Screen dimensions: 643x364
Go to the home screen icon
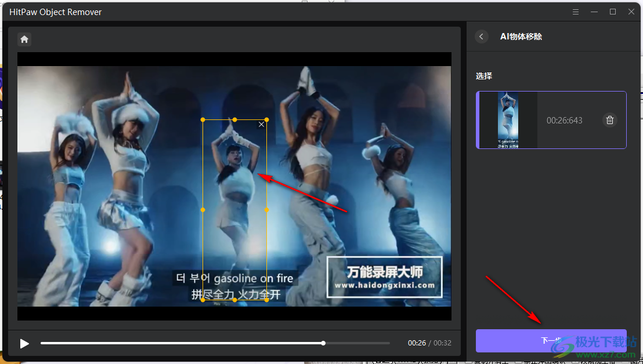24,39
